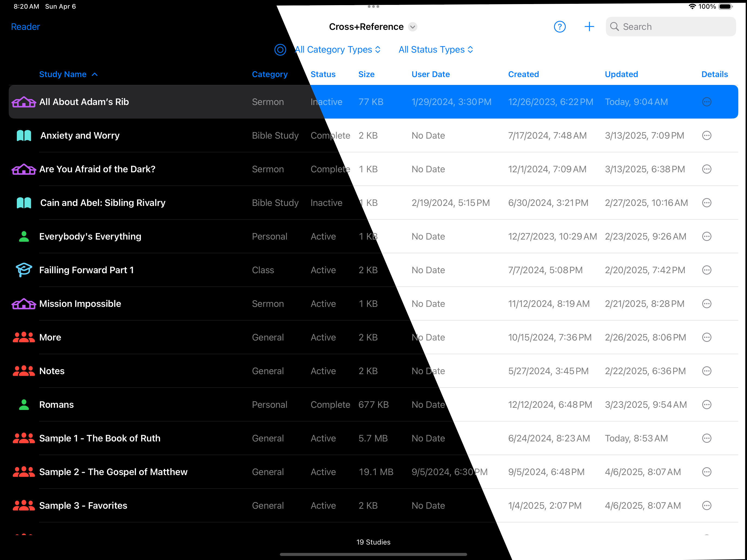The image size is (747, 560).
Task: Select the Romans study
Action: click(x=373, y=405)
